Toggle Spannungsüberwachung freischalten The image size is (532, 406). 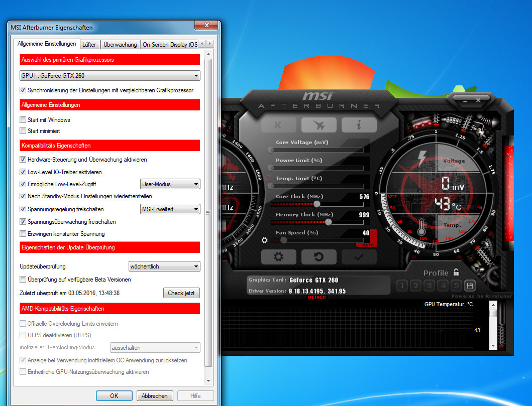tap(23, 222)
